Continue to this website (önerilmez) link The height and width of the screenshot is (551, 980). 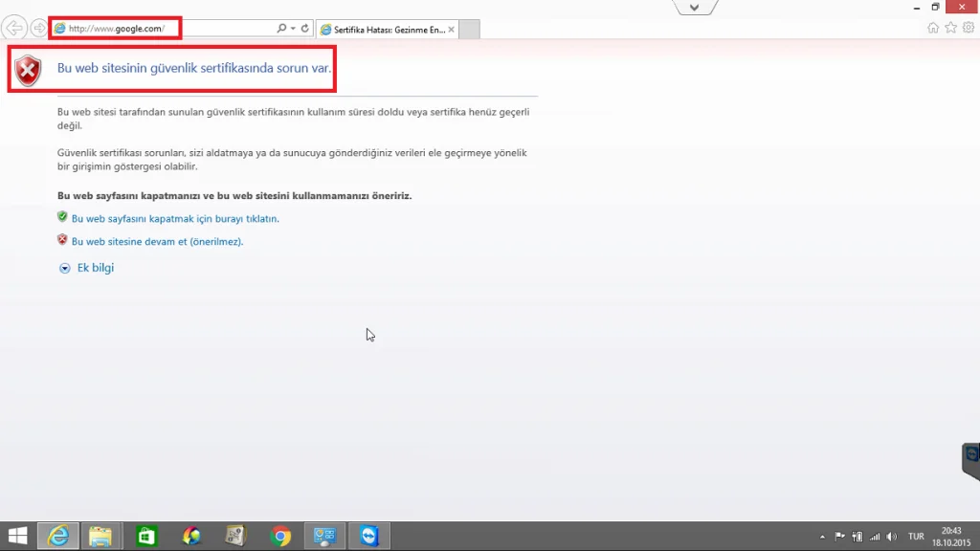(x=157, y=242)
